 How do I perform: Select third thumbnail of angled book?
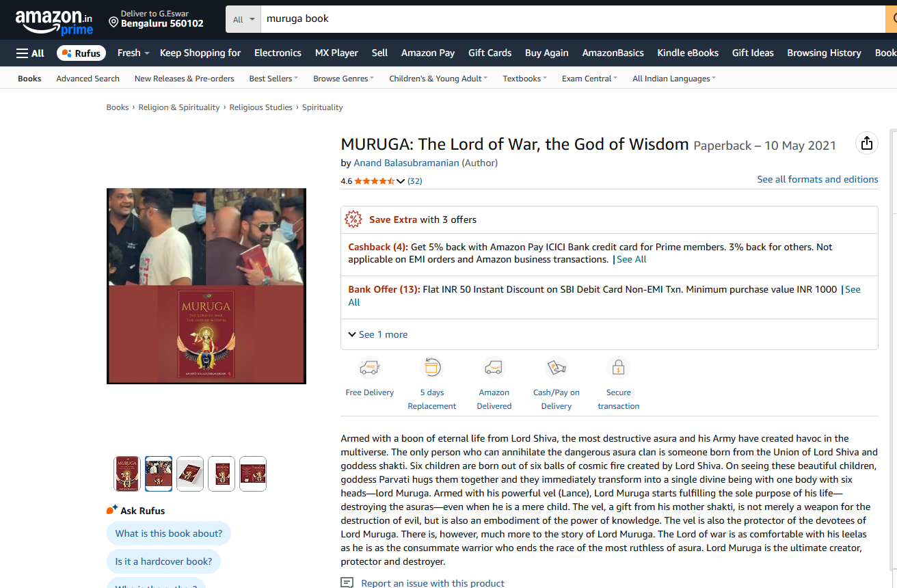pos(190,474)
